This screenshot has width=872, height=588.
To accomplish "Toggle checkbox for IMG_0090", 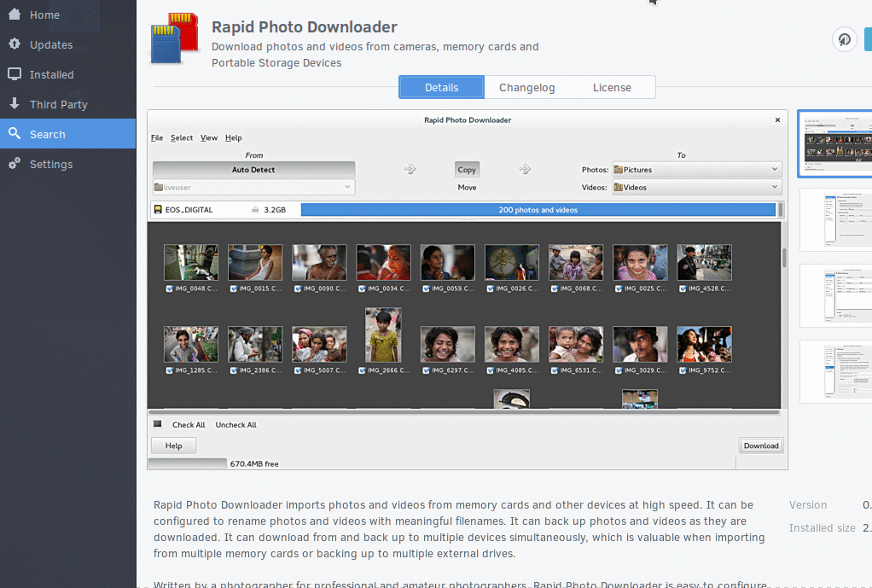I will (x=298, y=288).
